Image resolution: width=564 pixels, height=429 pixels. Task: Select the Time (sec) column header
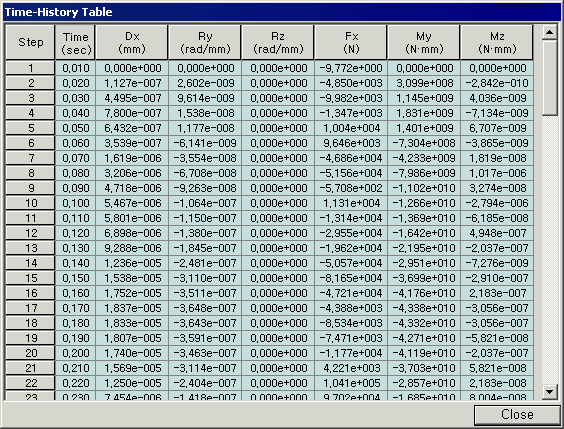75,42
